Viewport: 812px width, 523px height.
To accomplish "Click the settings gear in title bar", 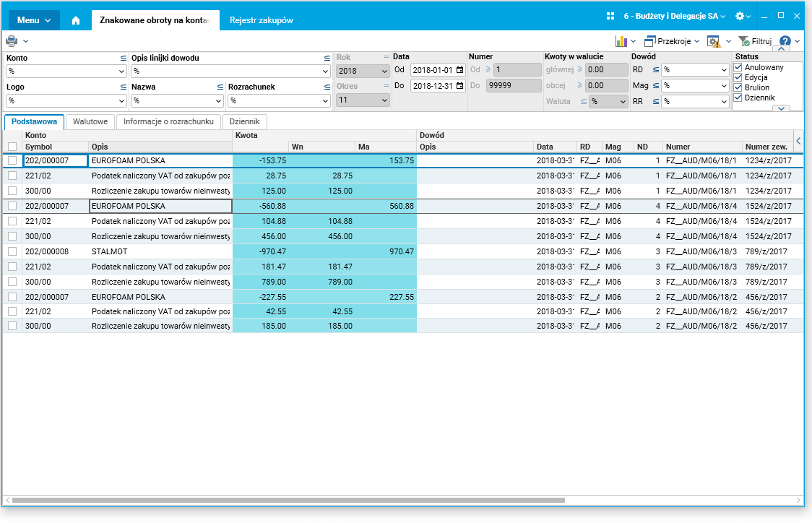I will click(x=739, y=16).
